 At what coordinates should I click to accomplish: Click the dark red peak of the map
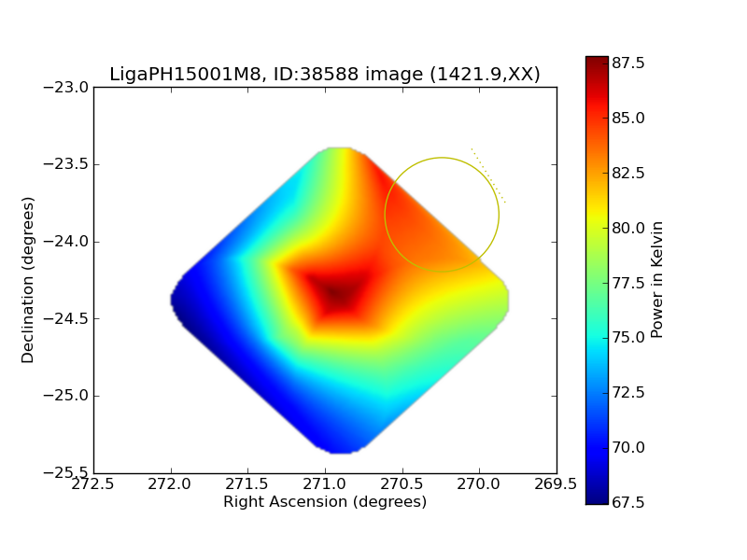337,292
